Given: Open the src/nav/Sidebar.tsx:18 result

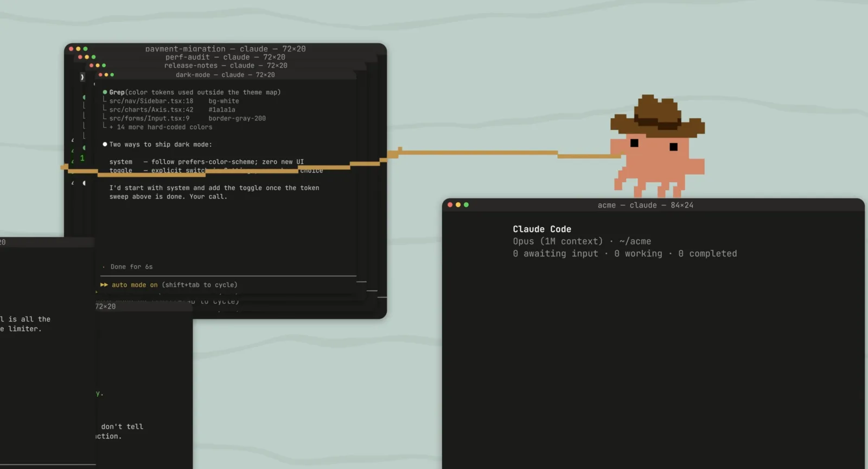Looking at the screenshot, I should [151, 101].
